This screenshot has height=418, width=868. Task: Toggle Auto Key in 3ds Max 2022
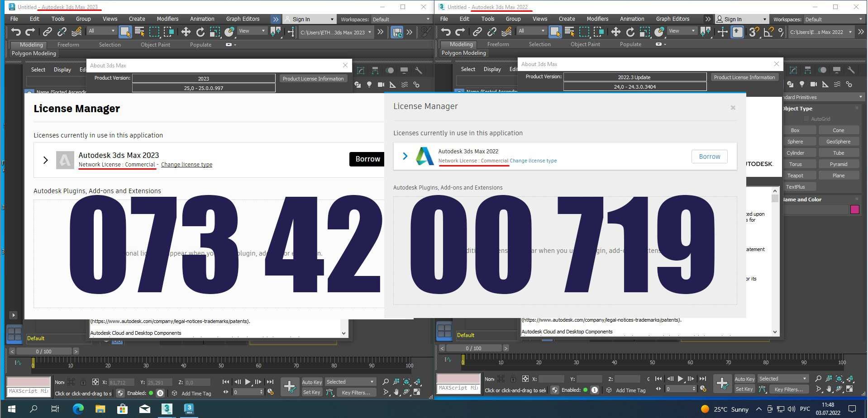click(x=744, y=379)
